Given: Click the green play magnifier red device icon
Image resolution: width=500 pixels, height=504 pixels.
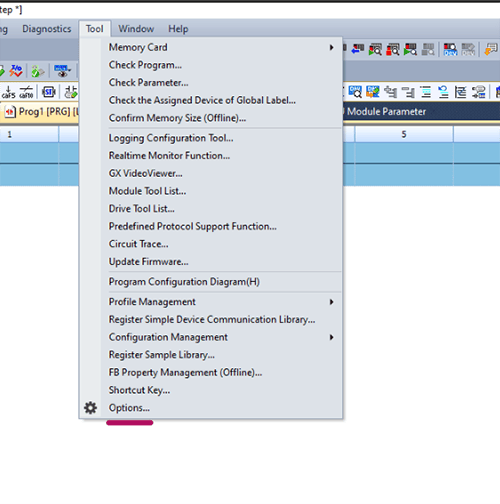Looking at the screenshot, I should pyautogui.click(x=410, y=49).
